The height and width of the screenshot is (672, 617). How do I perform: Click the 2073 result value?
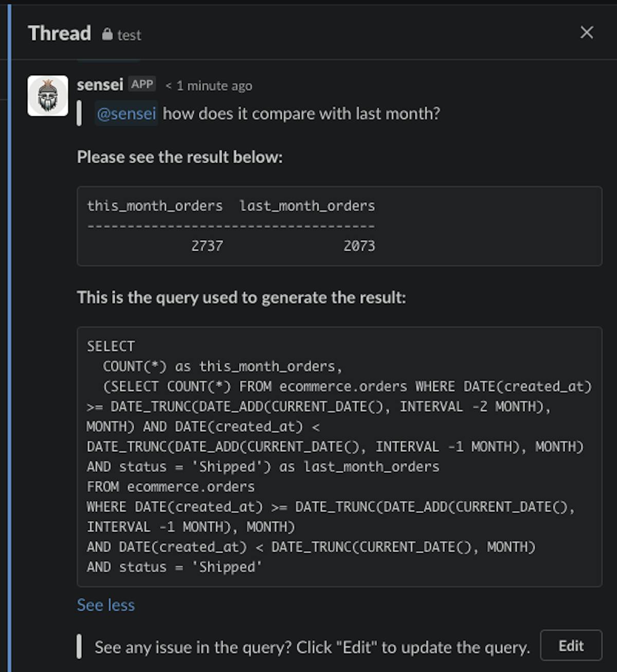coord(359,246)
